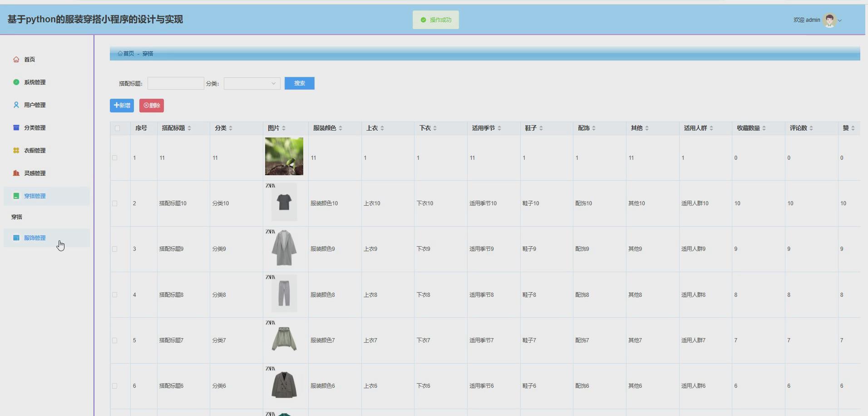Go to 首页 via breadcrumb link
Screen dimensions: 868x416
(129, 54)
